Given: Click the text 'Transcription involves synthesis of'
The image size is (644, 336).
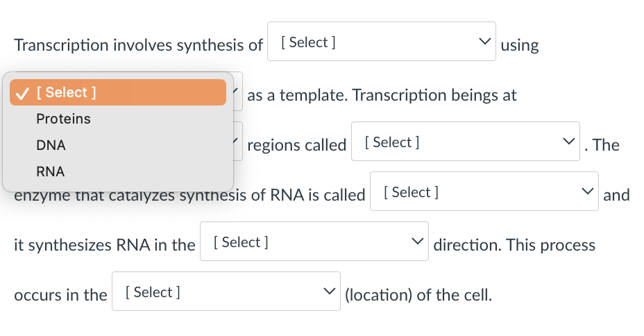Looking at the screenshot, I should point(138,45).
